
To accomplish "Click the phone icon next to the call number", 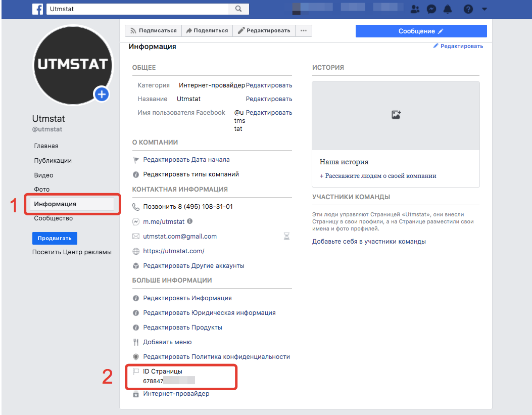I will [x=135, y=206].
